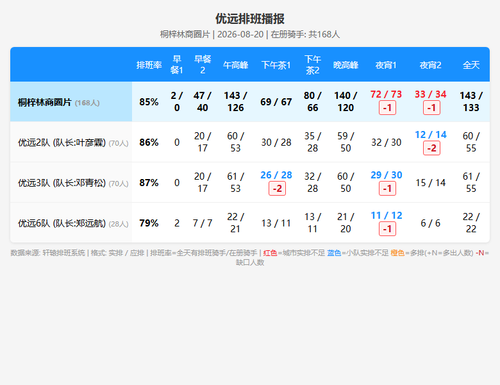
Task: Click 优远6队's 13 / 11 下午茶1 cell
Action: point(276,223)
